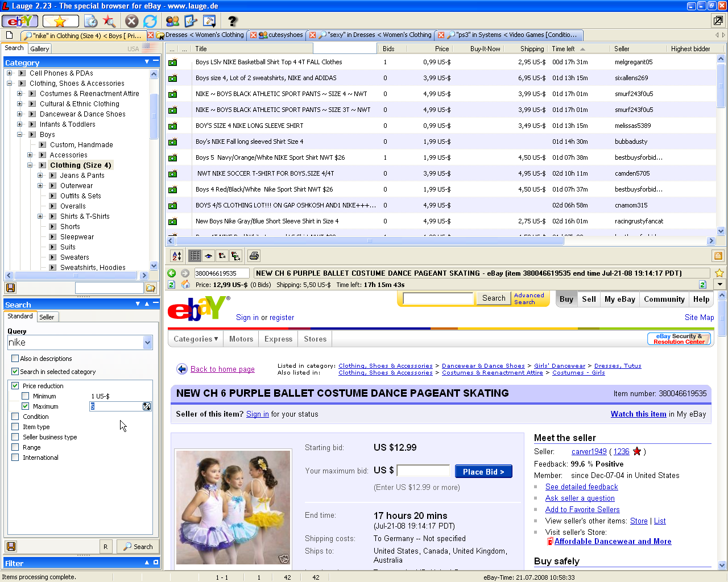The image size is (728, 582).
Task: Click the results list vertical scrollbar
Action: click(721, 145)
